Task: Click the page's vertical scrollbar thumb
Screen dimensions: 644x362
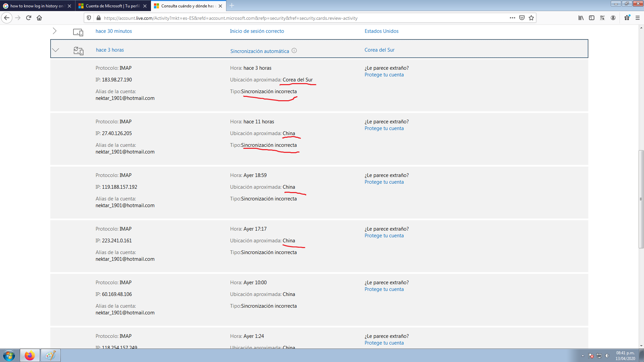Action: click(x=641, y=199)
